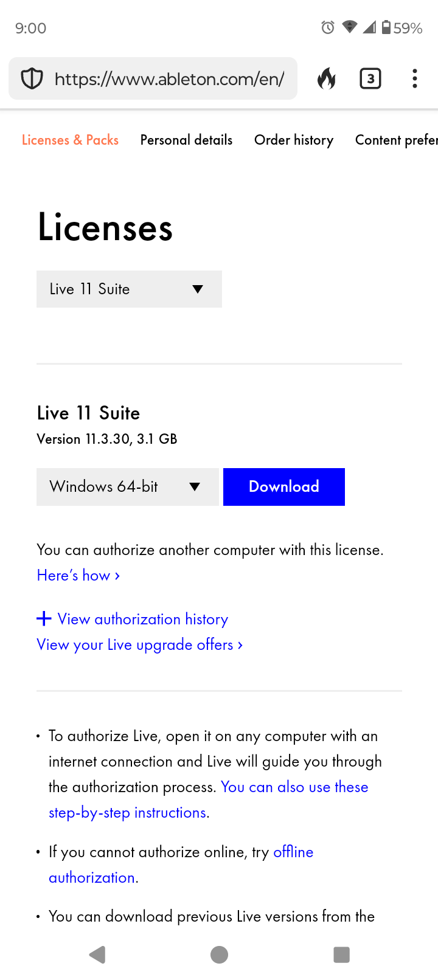Open the Order history tab
Viewport: 438px width, 980px height.
(x=294, y=140)
